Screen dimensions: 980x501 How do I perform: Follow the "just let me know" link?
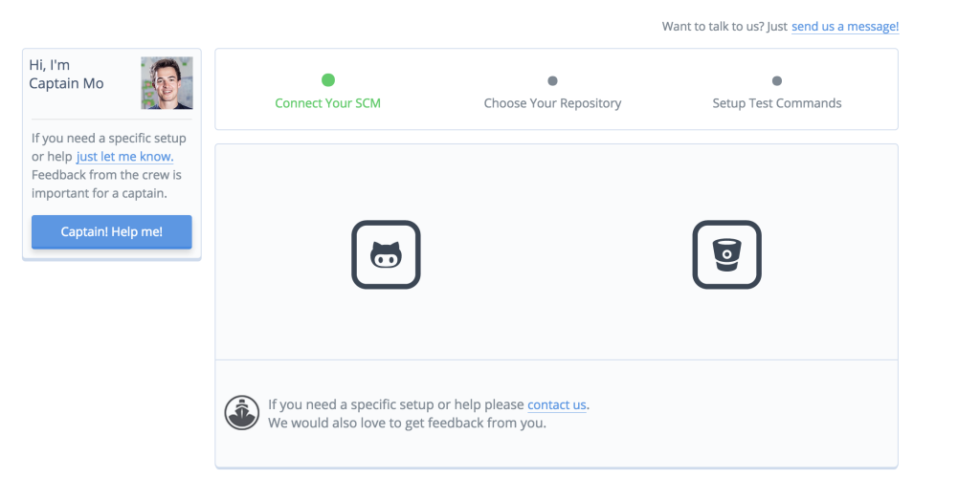[x=124, y=157]
